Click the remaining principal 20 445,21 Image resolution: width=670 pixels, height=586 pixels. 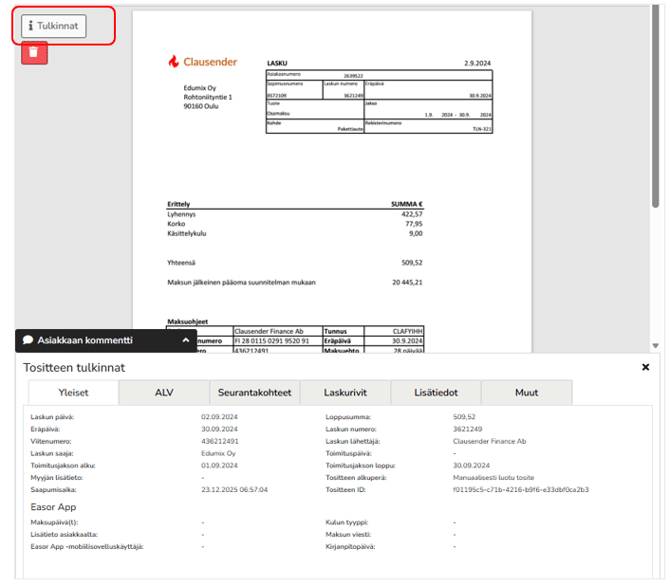(x=407, y=283)
